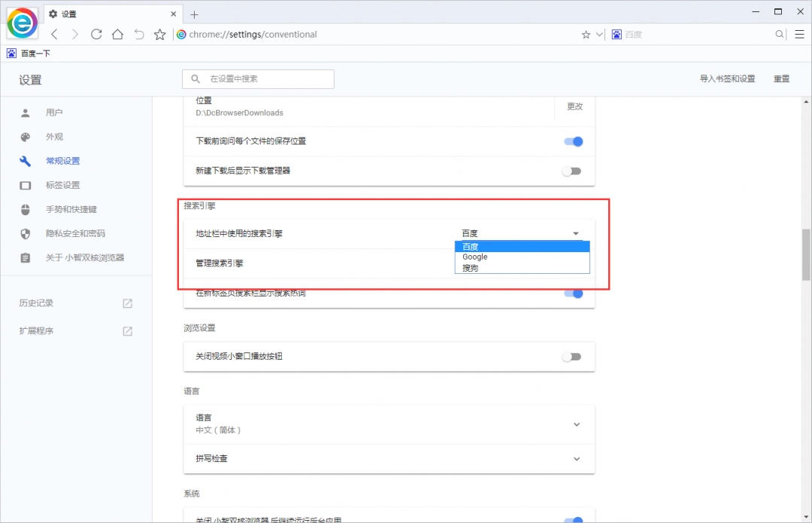Click the back navigation arrow
The height and width of the screenshot is (523, 812).
(x=54, y=35)
